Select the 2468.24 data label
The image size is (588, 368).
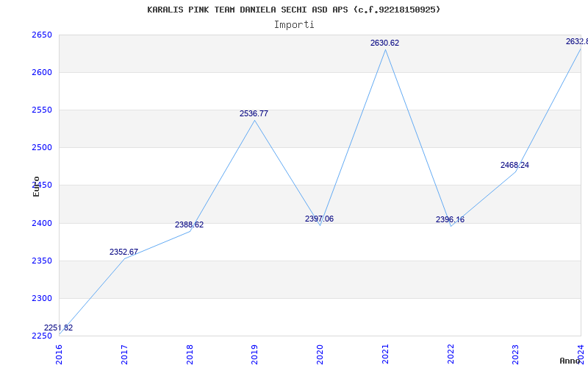tap(515, 165)
